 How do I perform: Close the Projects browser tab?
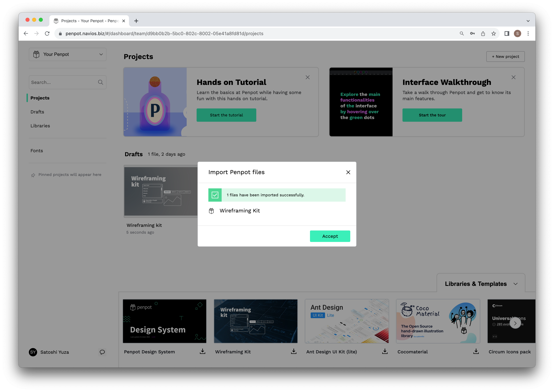[123, 21]
